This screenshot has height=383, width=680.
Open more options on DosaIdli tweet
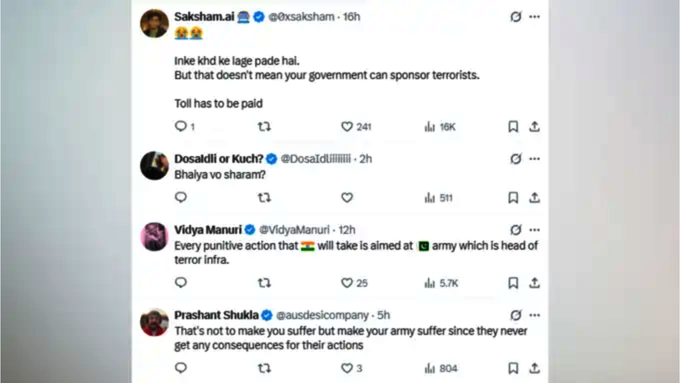click(x=535, y=159)
